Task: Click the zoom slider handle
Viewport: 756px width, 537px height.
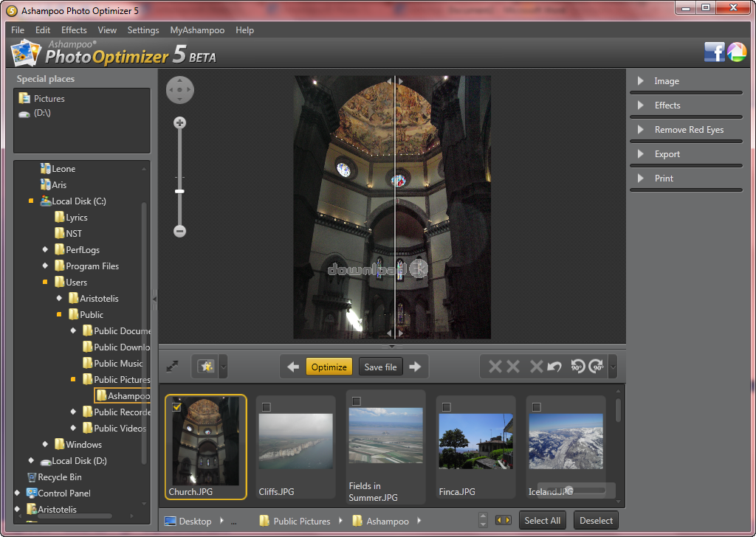Action: pos(180,191)
